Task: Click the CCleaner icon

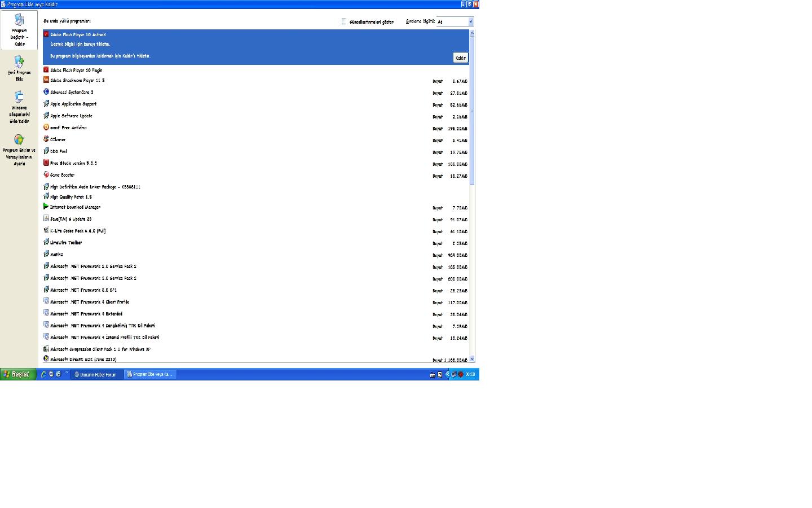Action: [46, 139]
